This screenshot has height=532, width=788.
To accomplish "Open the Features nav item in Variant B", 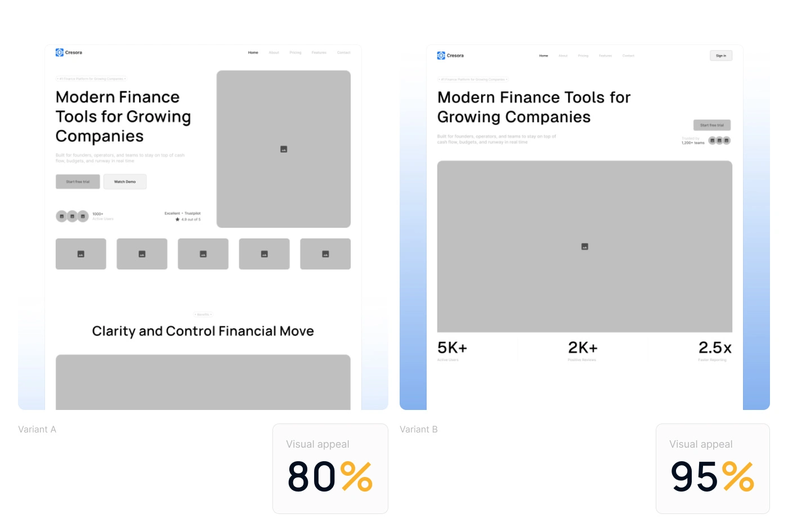I will click(605, 56).
